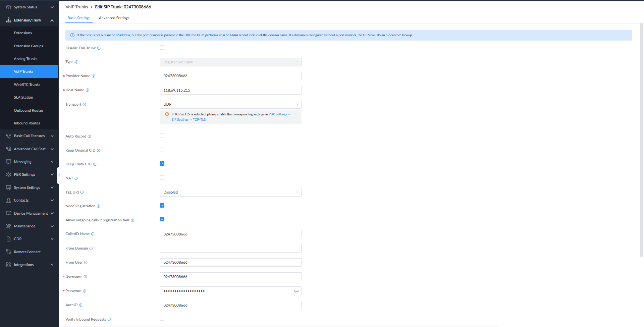
Task: Enable the NAT checkbox
Action: coord(162,178)
